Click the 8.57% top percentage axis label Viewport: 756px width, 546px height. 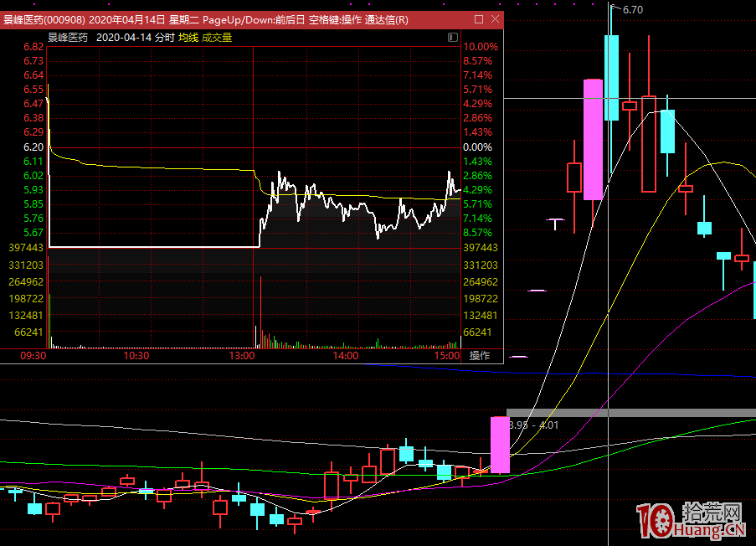coord(478,61)
